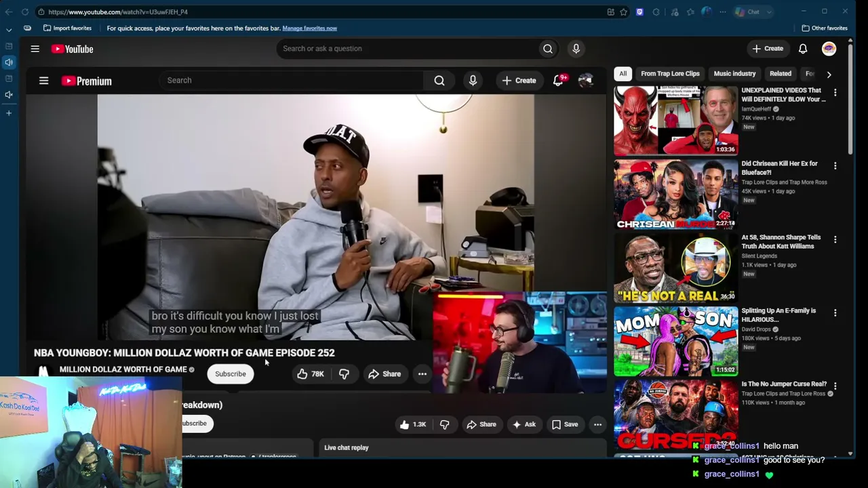The width and height of the screenshot is (868, 488).
Task: Select the sidebar tab playing audio
Action: pos(9,62)
